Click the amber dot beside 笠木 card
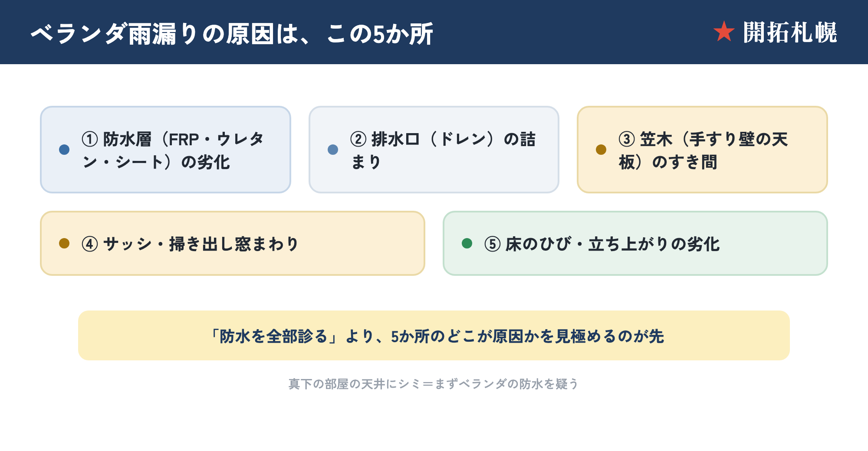Viewport: 868px width, 451px height. 601,150
